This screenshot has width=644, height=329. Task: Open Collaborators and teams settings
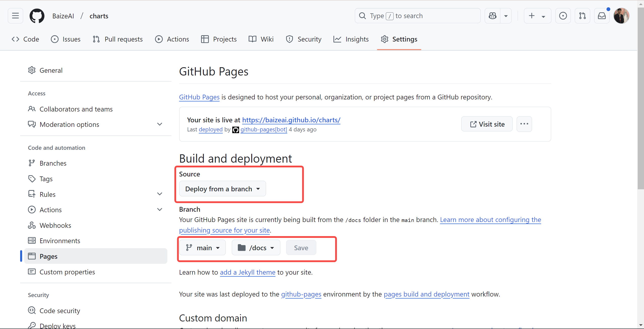[96, 109]
